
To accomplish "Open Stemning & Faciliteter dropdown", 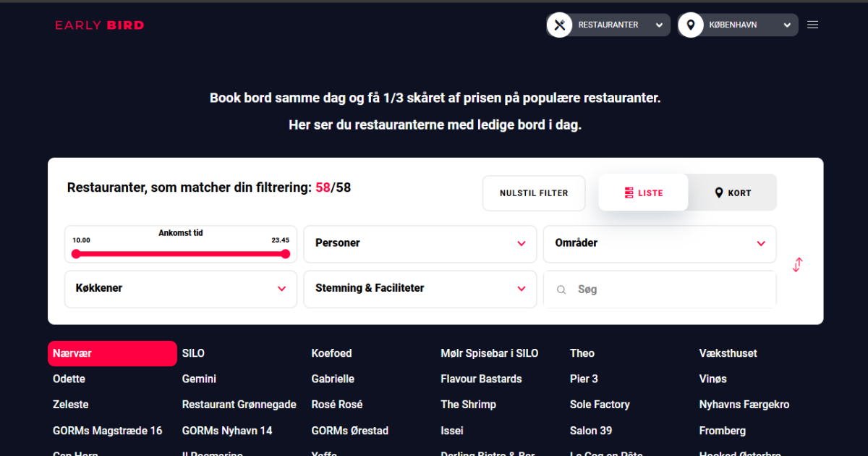I will pos(420,288).
